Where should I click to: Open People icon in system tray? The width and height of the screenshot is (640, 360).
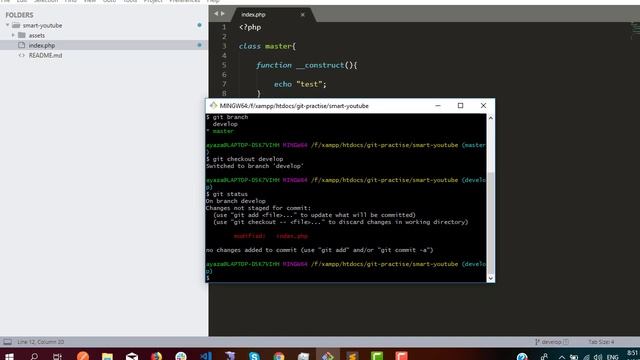[544, 357]
